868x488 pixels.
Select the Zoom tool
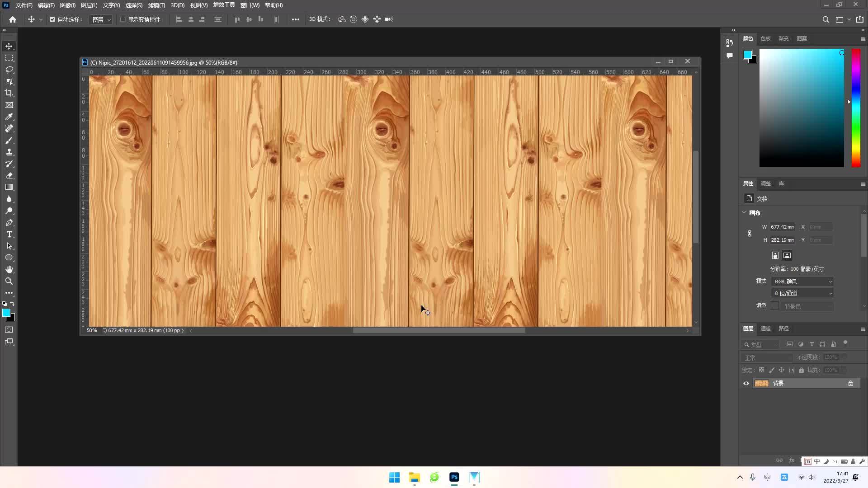click(x=9, y=281)
